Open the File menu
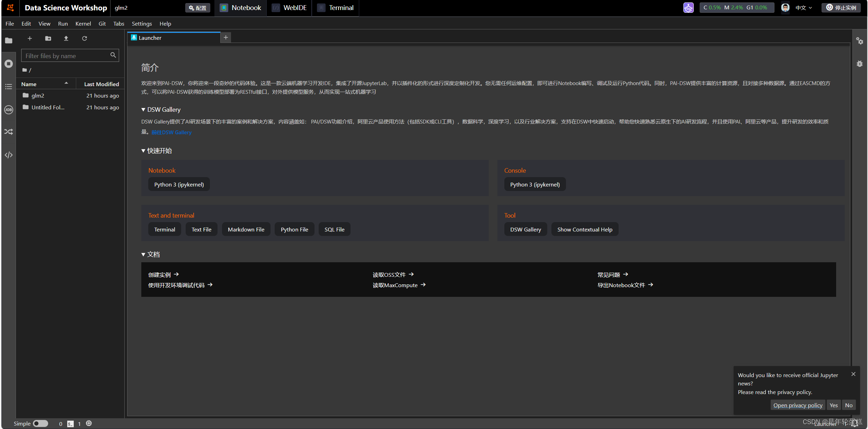 (x=10, y=24)
